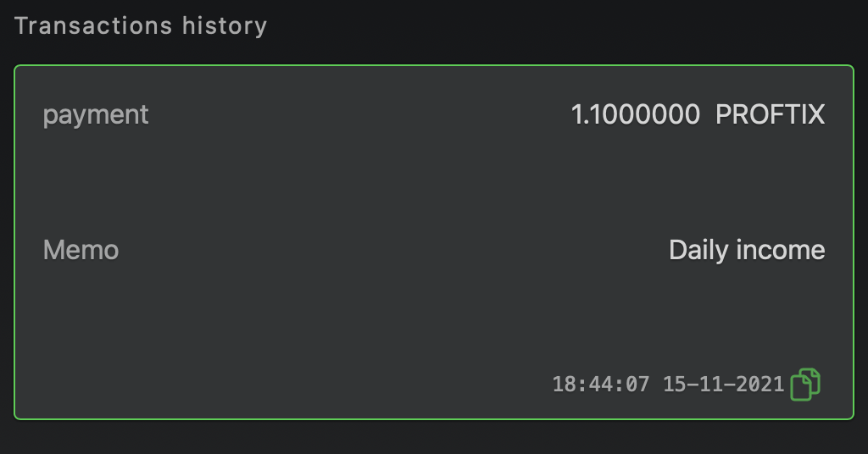Click the green copy icon

click(805, 385)
